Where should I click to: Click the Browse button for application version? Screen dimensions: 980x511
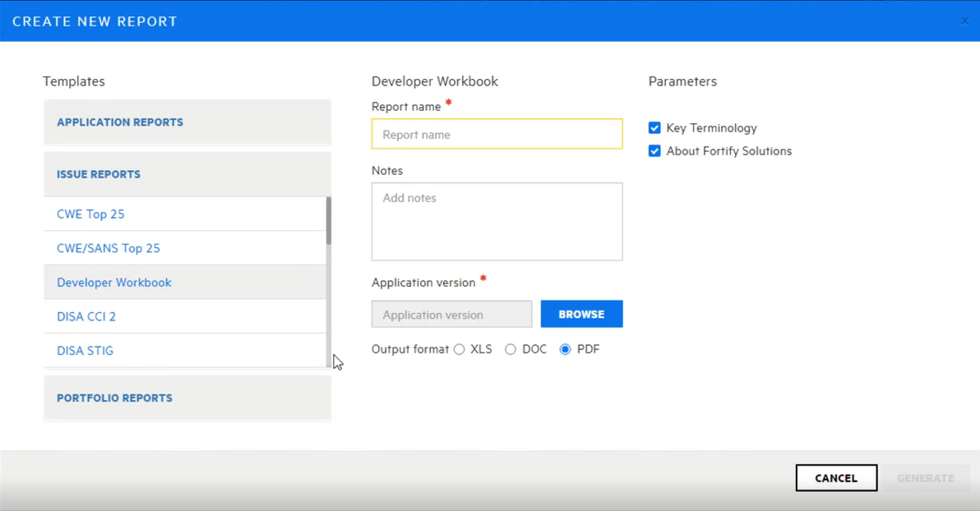coord(581,314)
